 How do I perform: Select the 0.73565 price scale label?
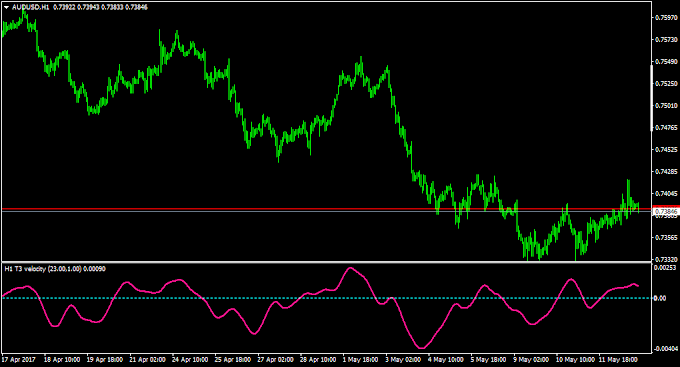click(666, 238)
